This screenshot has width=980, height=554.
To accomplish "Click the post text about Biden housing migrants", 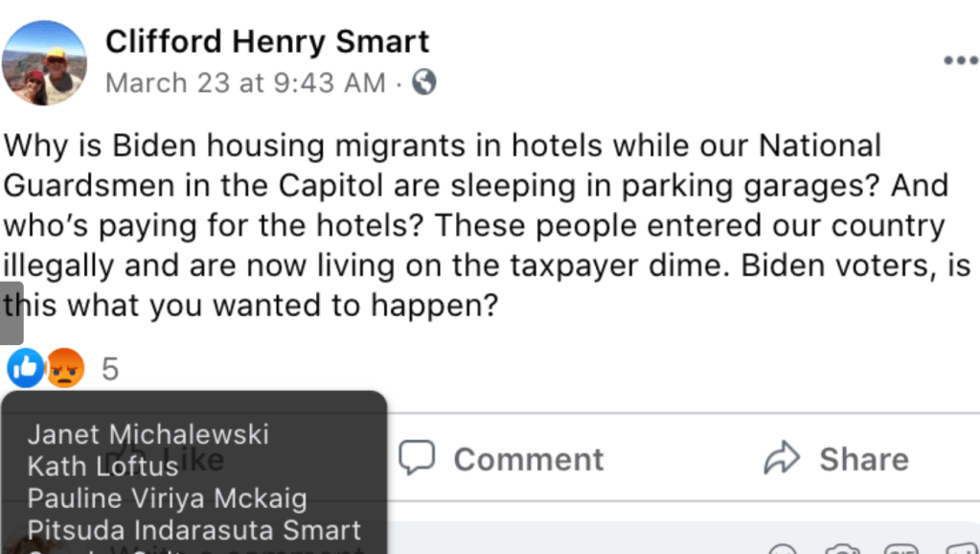I will coord(479,225).
